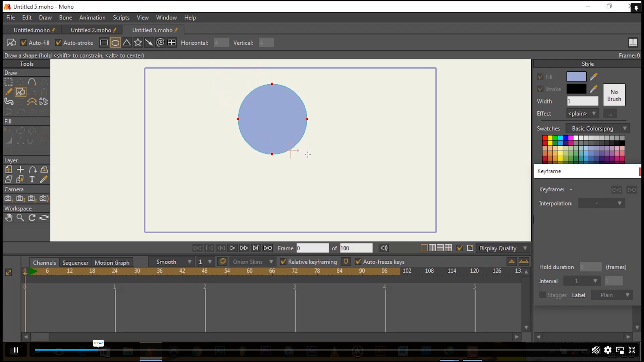Select the Transform/Select tool
The image size is (644, 362).
(x=9, y=81)
